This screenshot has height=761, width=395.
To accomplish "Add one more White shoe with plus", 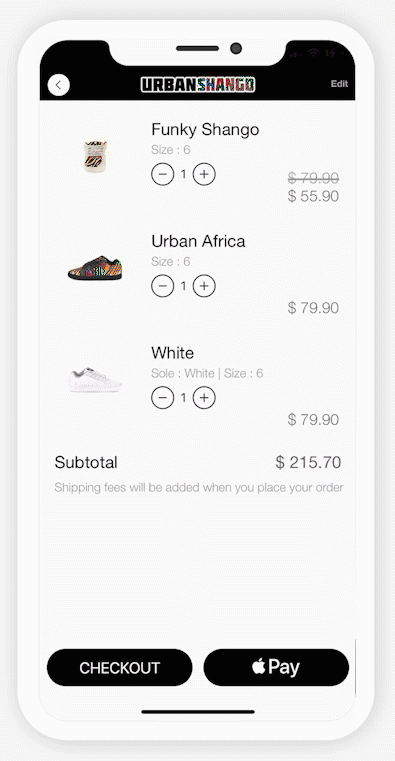I will 204,397.
